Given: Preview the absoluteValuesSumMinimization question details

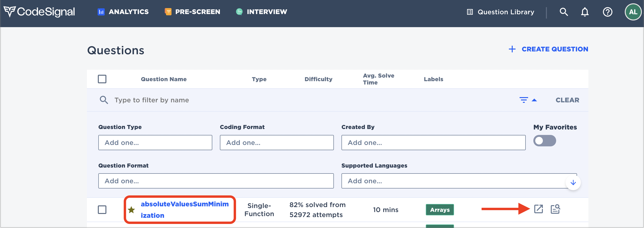Looking at the screenshot, I should (x=555, y=209).
